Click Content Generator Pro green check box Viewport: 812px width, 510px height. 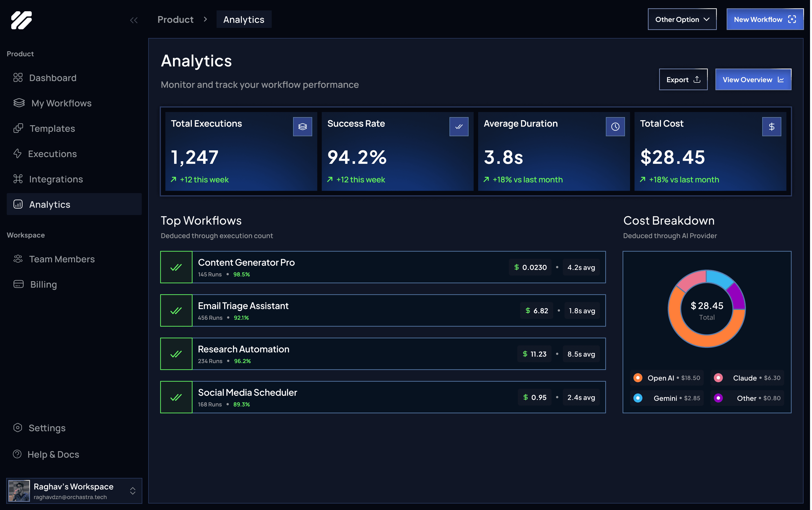(x=176, y=267)
